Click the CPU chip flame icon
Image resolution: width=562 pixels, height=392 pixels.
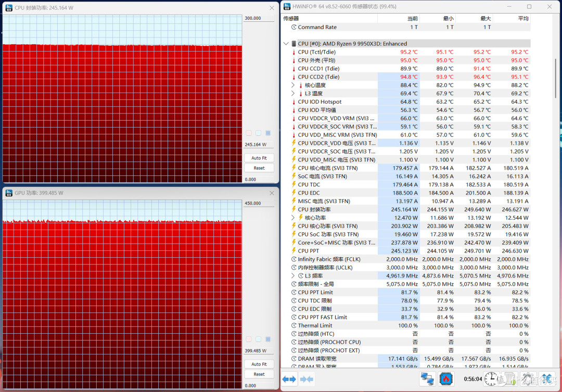click(x=446, y=379)
